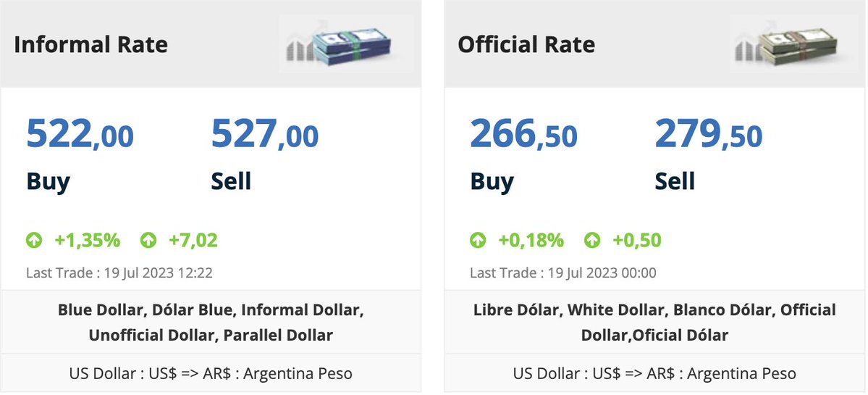868x395 pixels.
Task: Click the green up arrow beside +1,35%
Action: pos(34,241)
